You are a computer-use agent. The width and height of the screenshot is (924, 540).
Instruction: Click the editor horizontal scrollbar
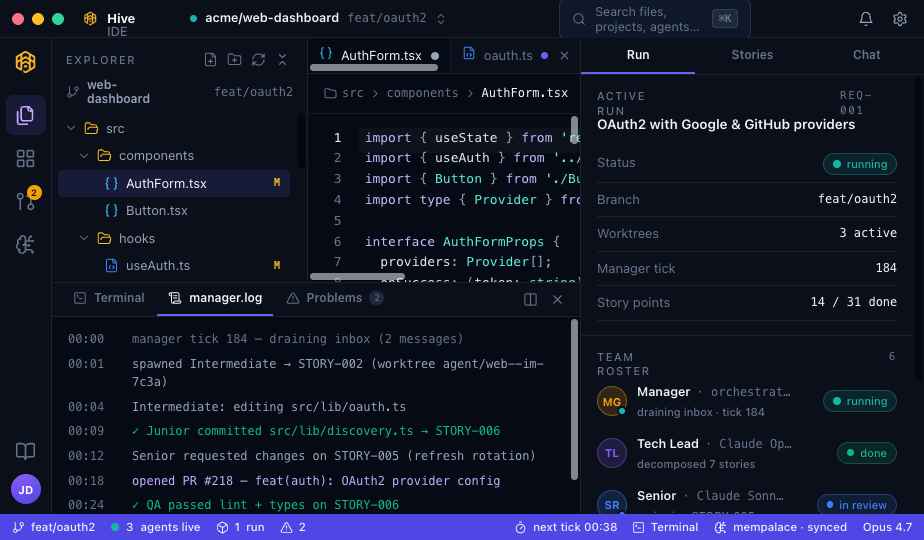pos(357,276)
